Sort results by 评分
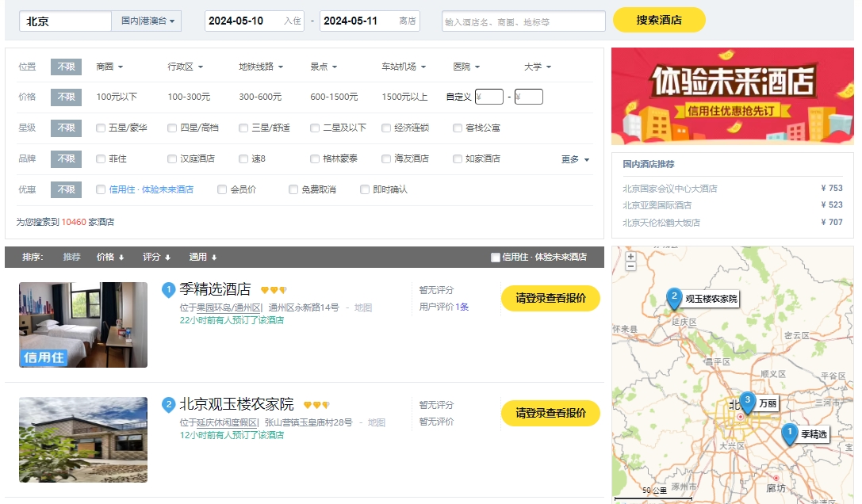This screenshot has height=504, width=862. 156,257
